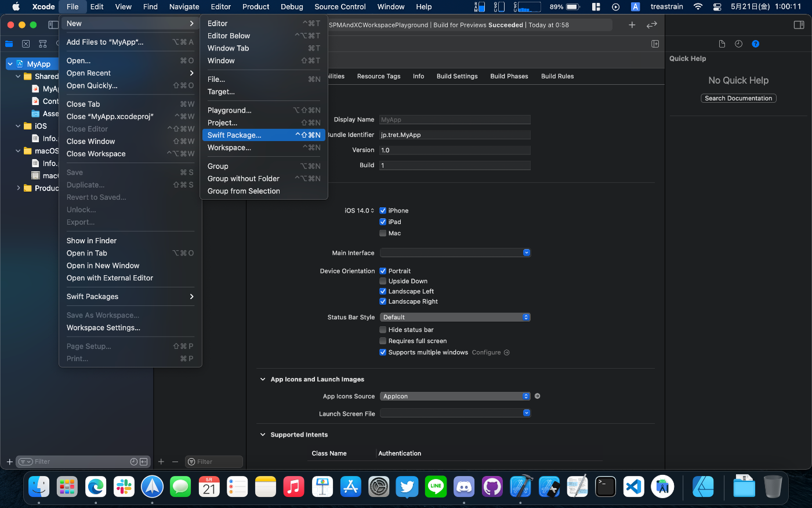Open the Status Bar Style dropdown
The width and height of the screenshot is (812, 508).
pos(455,318)
